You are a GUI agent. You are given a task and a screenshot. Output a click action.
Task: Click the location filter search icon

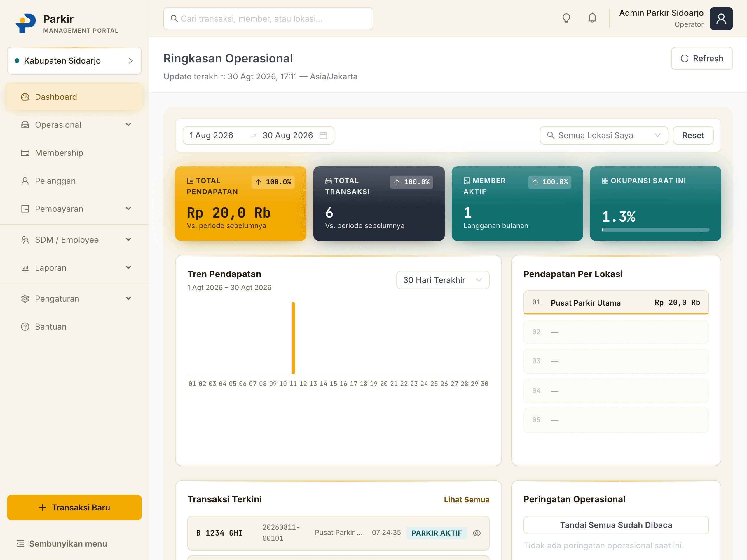550,135
